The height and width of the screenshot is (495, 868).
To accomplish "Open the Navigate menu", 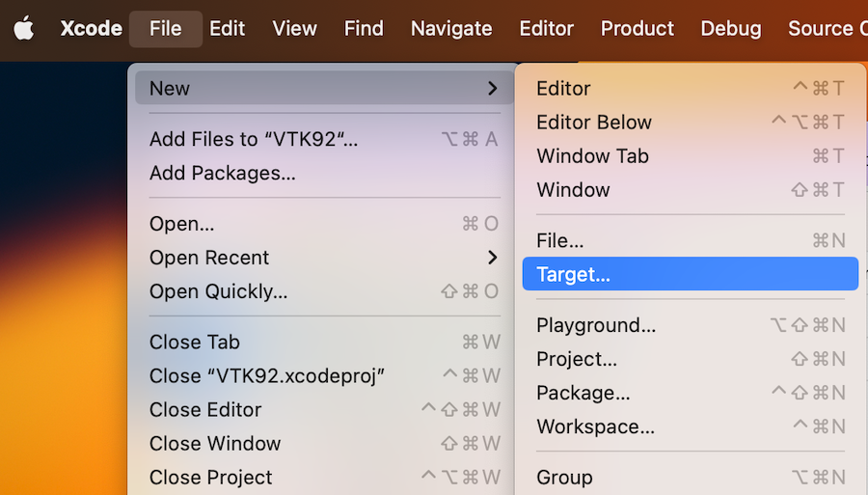I will pyautogui.click(x=450, y=29).
